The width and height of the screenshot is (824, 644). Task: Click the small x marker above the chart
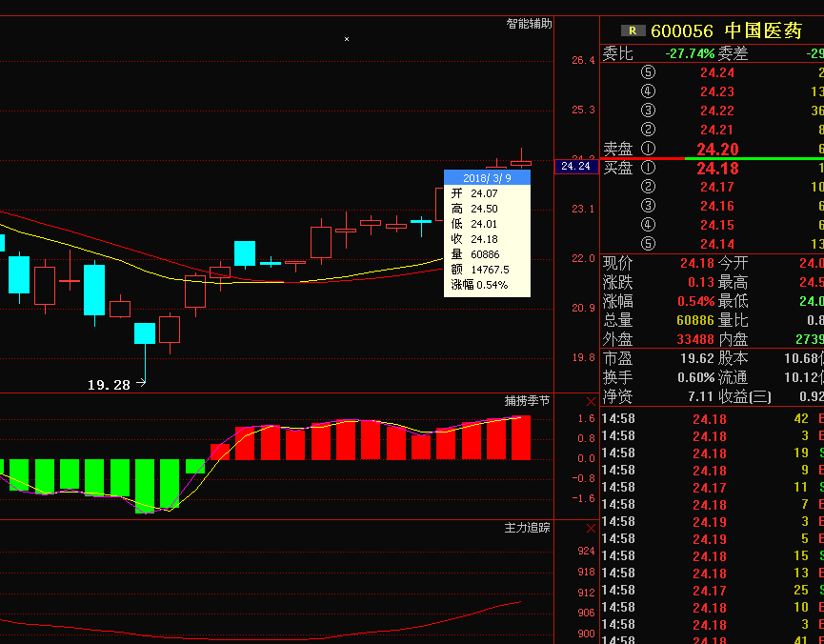(x=347, y=39)
